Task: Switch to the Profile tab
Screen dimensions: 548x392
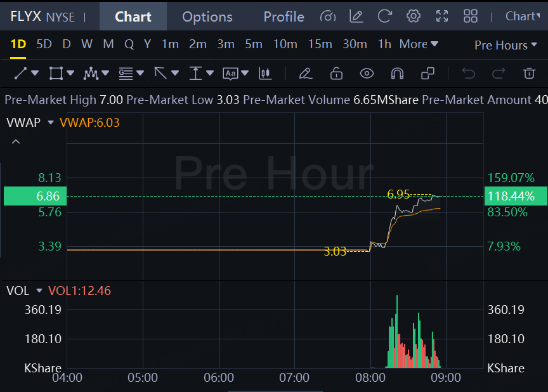Action: 284,17
